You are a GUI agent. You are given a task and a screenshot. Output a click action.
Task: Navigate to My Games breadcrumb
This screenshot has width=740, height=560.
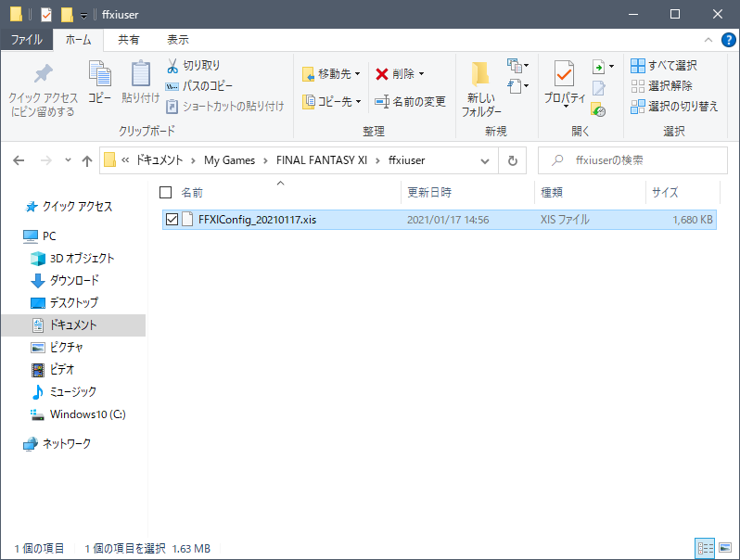[x=229, y=160]
